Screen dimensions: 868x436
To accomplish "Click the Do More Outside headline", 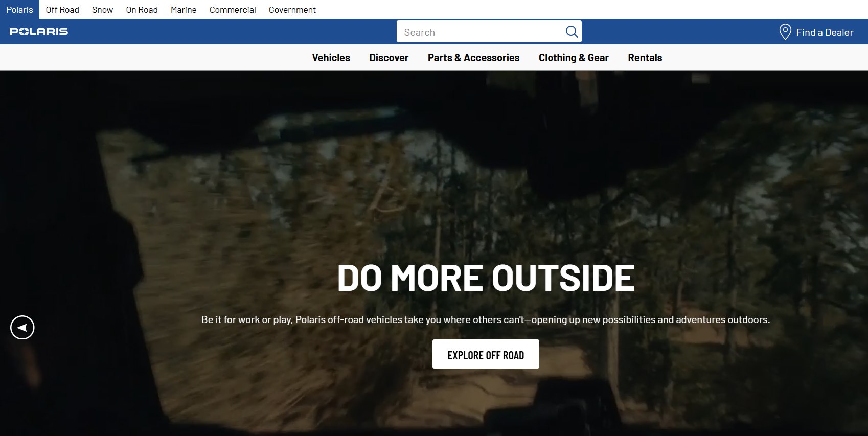I will (486, 278).
